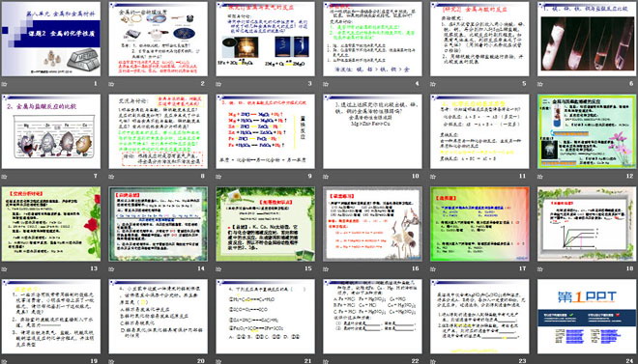Preview animation via star icon under slide 10
638x364 pixels.
pos(326,177)
